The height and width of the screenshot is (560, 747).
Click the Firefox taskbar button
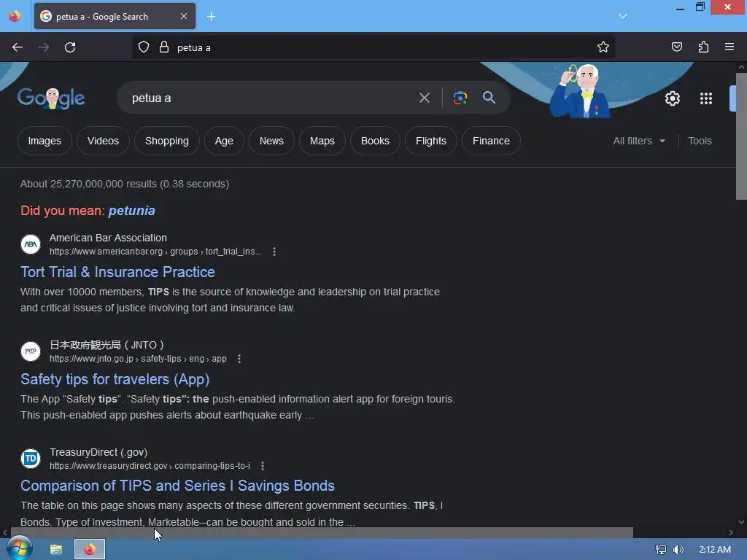tap(90, 550)
